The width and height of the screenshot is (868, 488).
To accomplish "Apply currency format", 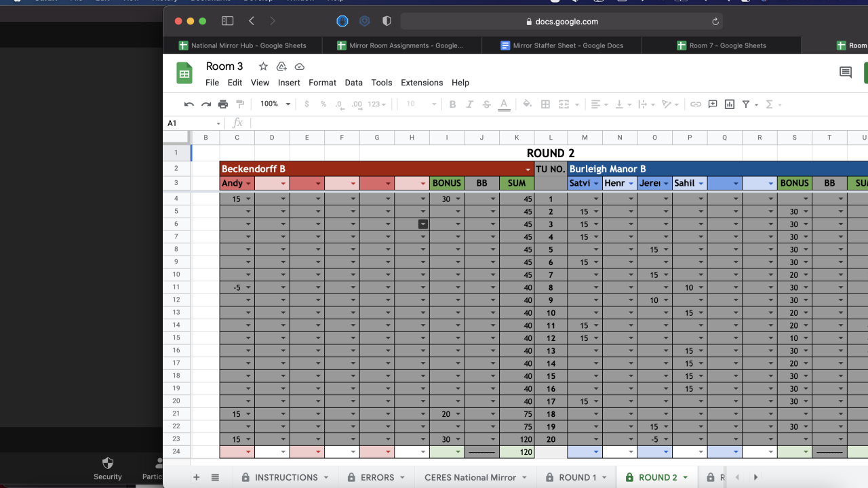I will 307,104.
